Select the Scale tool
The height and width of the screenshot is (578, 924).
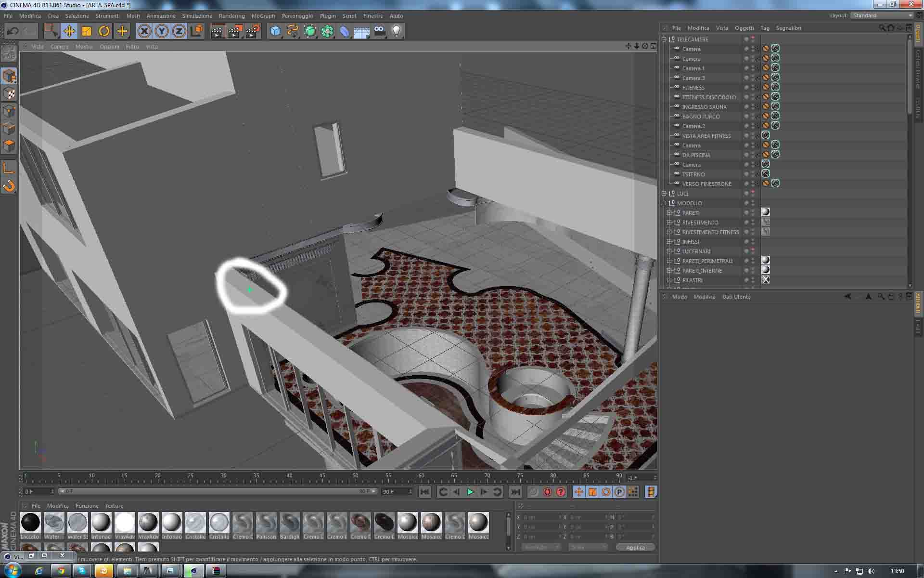pos(87,31)
